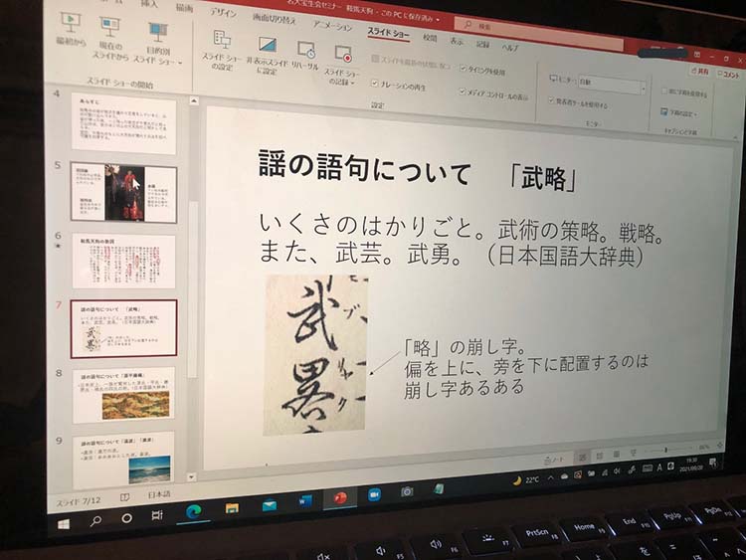The width and height of the screenshot is (746, 560).
Task: Click the accessibility check icon in status bar
Action: point(124,497)
